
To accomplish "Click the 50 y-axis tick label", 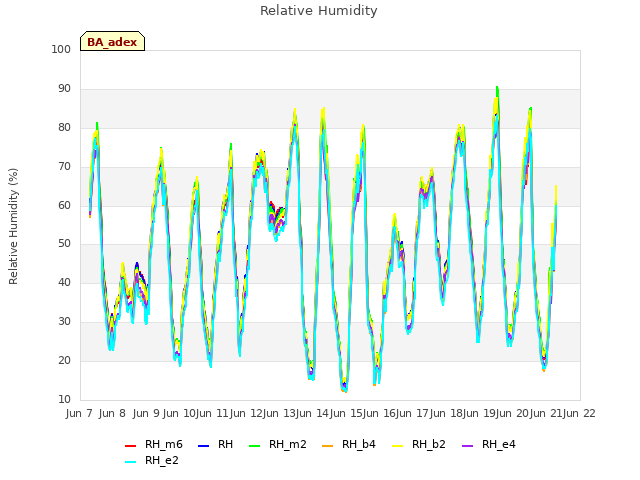I will point(64,244).
